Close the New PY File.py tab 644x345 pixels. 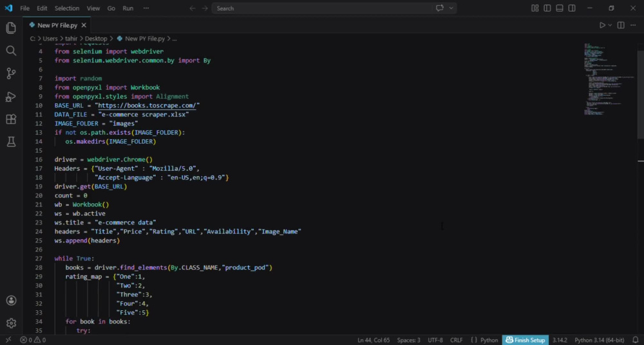click(x=84, y=26)
